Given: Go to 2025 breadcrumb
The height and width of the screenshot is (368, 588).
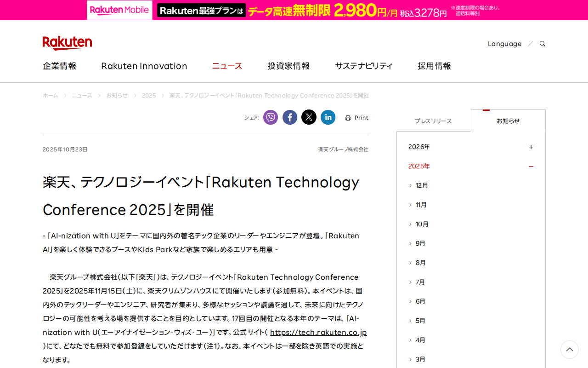Looking at the screenshot, I should tap(149, 96).
